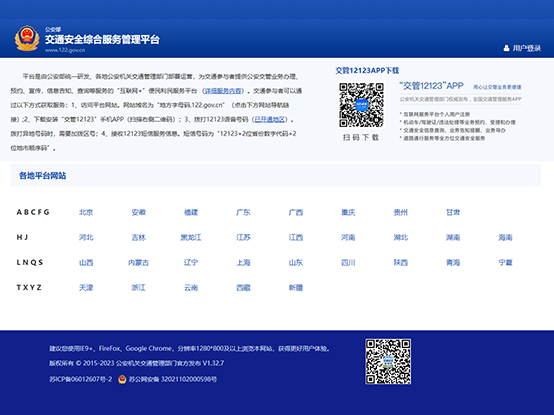Open the 青海 platform link

(453, 262)
